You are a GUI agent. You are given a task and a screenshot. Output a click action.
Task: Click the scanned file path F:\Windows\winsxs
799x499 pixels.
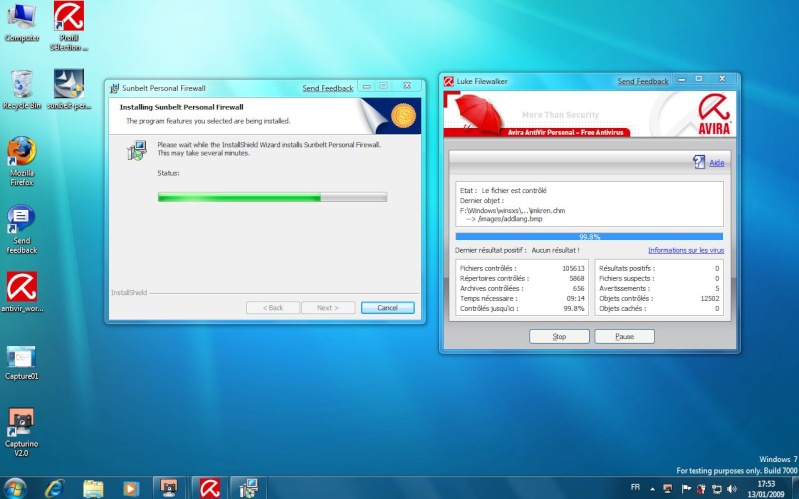click(x=512, y=211)
